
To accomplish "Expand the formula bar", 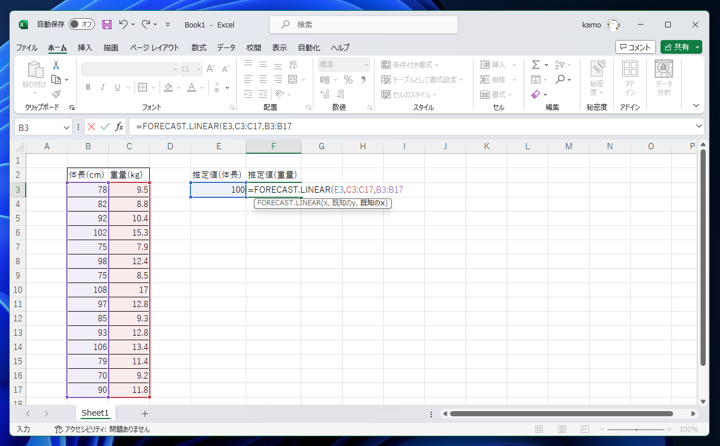I will (698, 126).
